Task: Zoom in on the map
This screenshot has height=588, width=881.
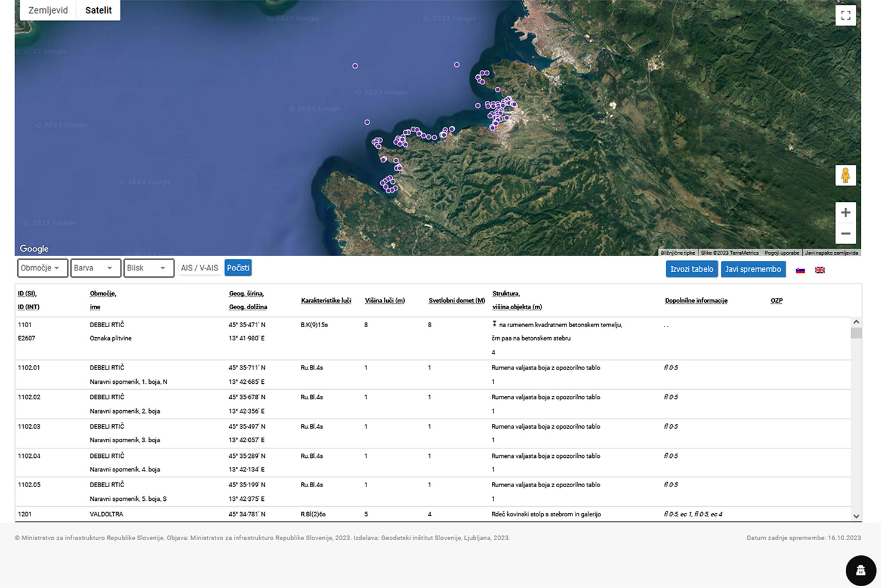Action: pyautogui.click(x=845, y=213)
